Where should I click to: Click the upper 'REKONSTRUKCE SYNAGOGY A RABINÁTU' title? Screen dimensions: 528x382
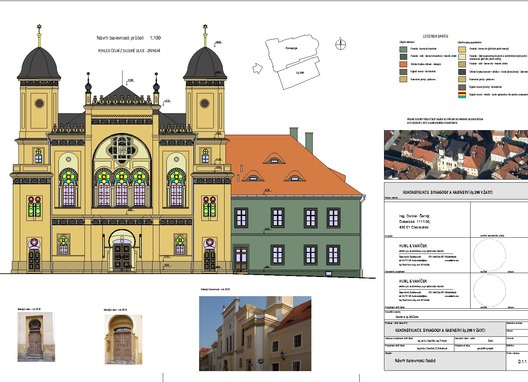(x=448, y=192)
